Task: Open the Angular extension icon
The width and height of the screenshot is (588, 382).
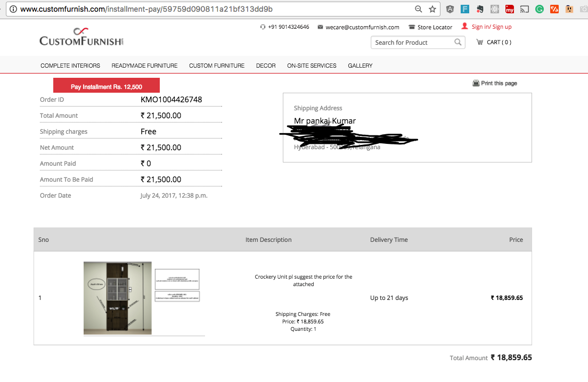Action: [450, 9]
